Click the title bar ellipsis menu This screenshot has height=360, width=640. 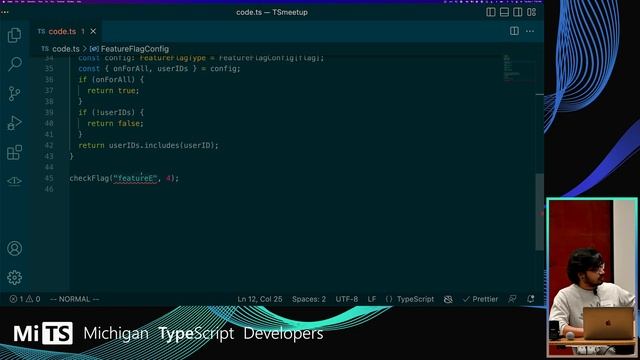pyautogui.click(x=5, y=12)
